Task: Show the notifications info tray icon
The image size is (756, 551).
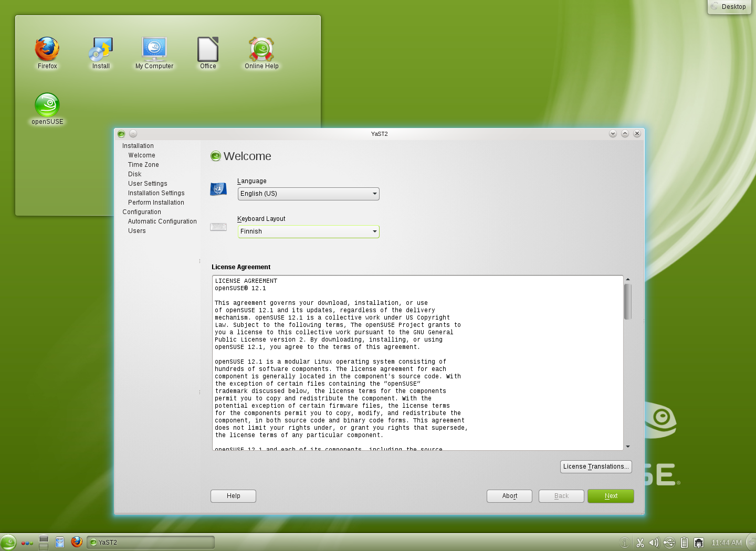Action: 625,543
